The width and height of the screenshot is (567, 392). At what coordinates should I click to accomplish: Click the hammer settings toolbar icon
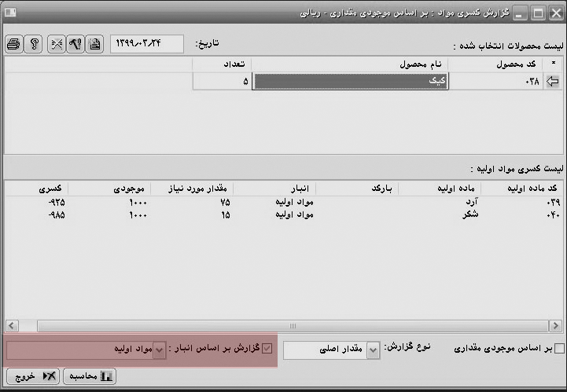75,44
